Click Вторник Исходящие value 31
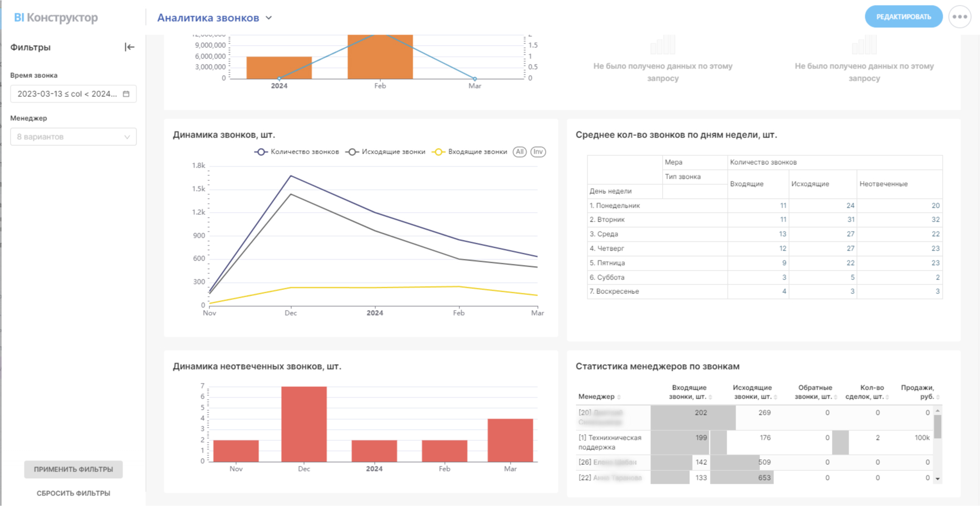This screenshot has width=980, height=506. pyautogui.click(x=850, y=219)
